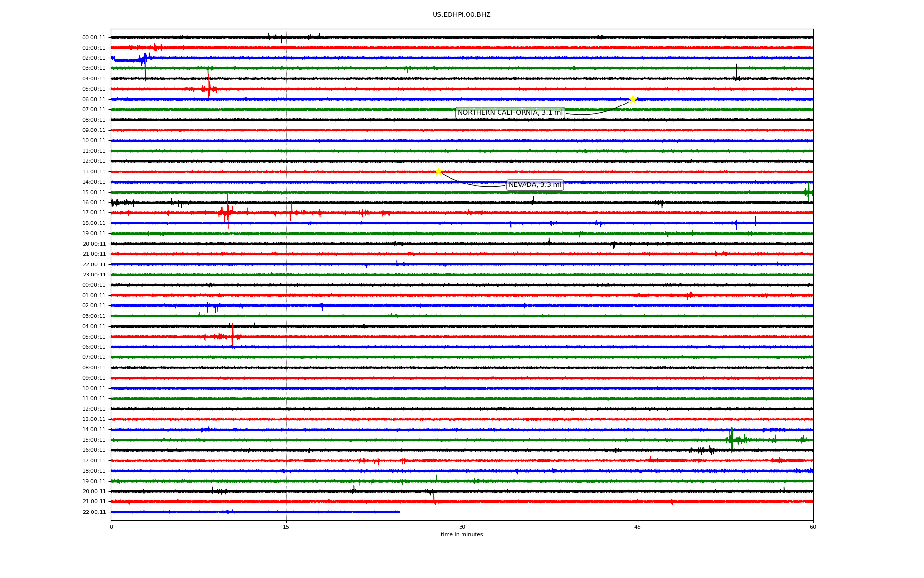Click the end of the blue 22:00:11 trace

(x=399, y=512)
